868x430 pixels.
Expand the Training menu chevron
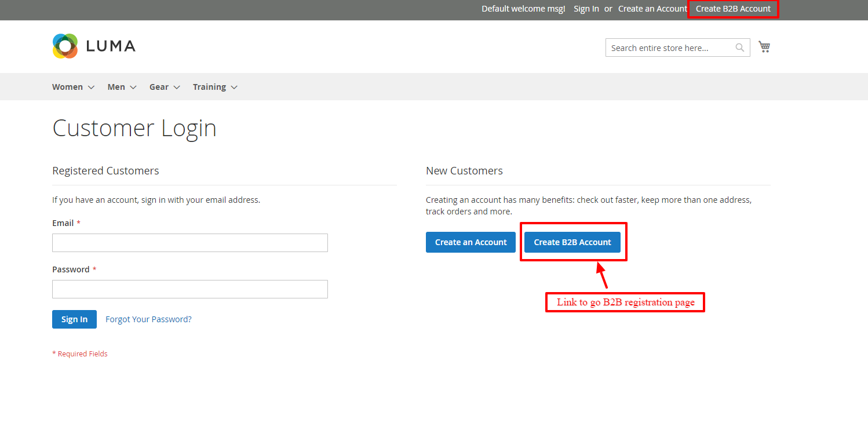click(x=234, y=87)
